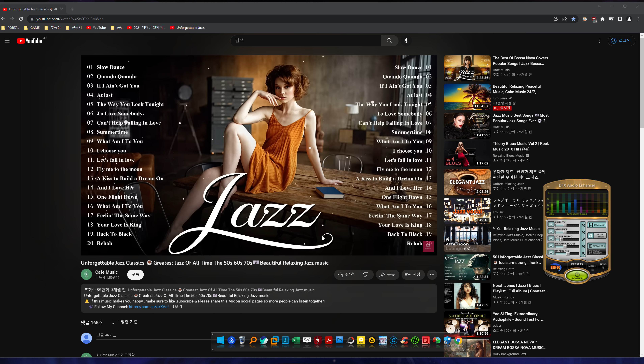
Task: Click the search magnifier button
Action: pos(389,41)
